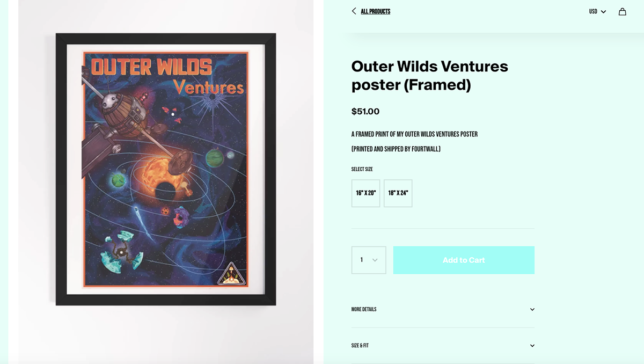Click the Select Size label
This screenshot has width=644, height=364.
click(x=362, y=169)
